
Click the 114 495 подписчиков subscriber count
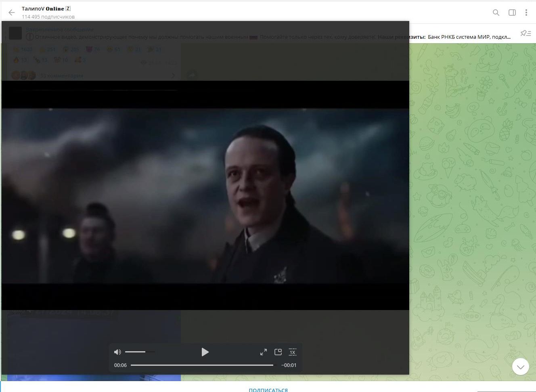click(48, 17)
